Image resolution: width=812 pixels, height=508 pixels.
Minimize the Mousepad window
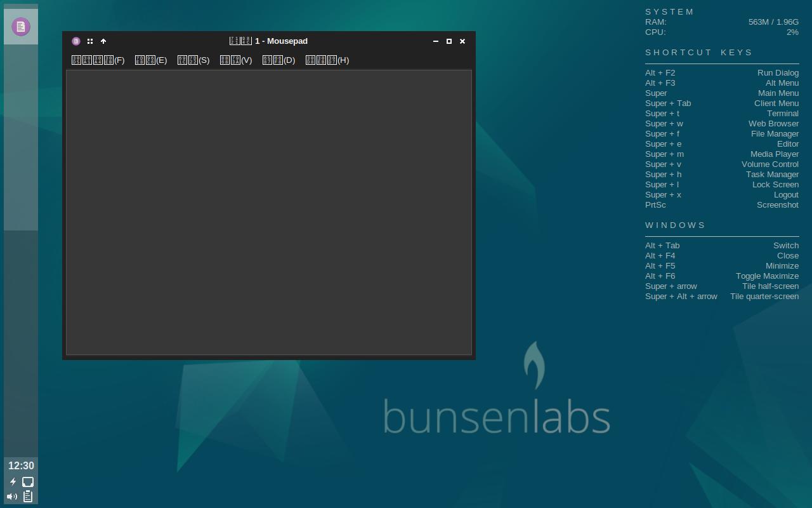(436, 41)
